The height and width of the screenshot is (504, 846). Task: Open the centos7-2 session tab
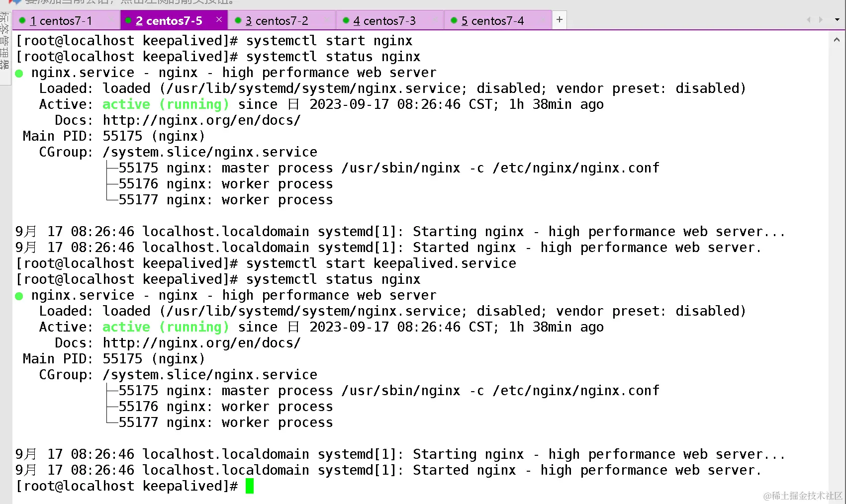click(277, 21)
